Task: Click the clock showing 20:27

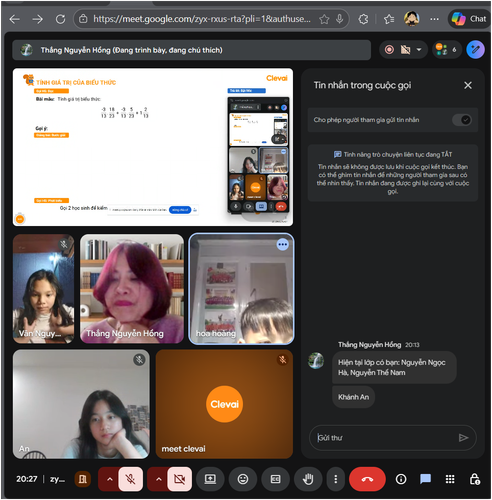Action: [27, 479]
